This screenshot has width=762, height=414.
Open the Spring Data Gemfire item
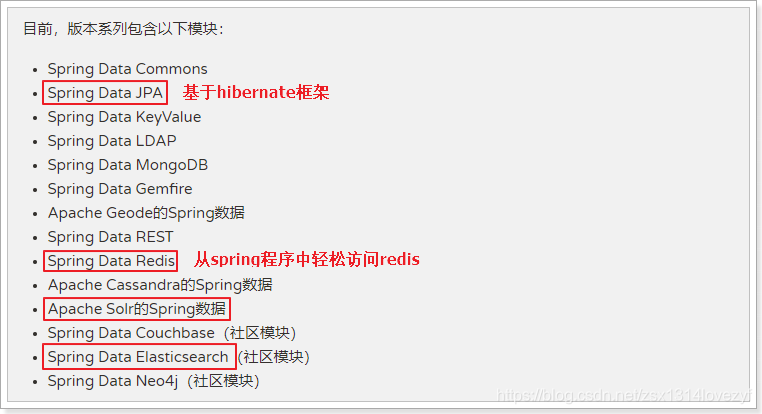click(120, 189)
